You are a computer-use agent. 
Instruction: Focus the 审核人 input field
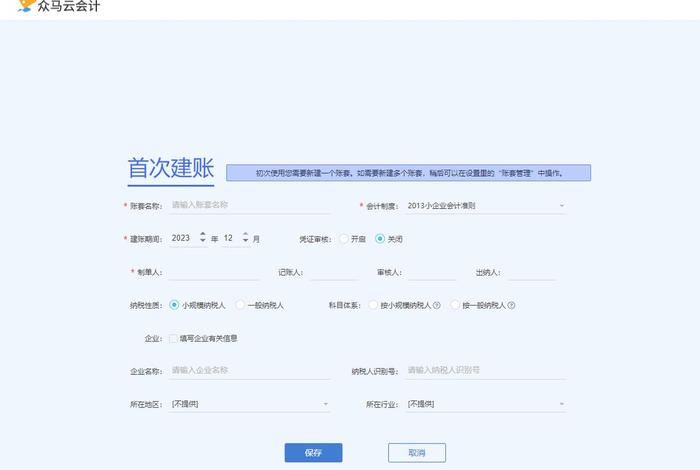432,272
